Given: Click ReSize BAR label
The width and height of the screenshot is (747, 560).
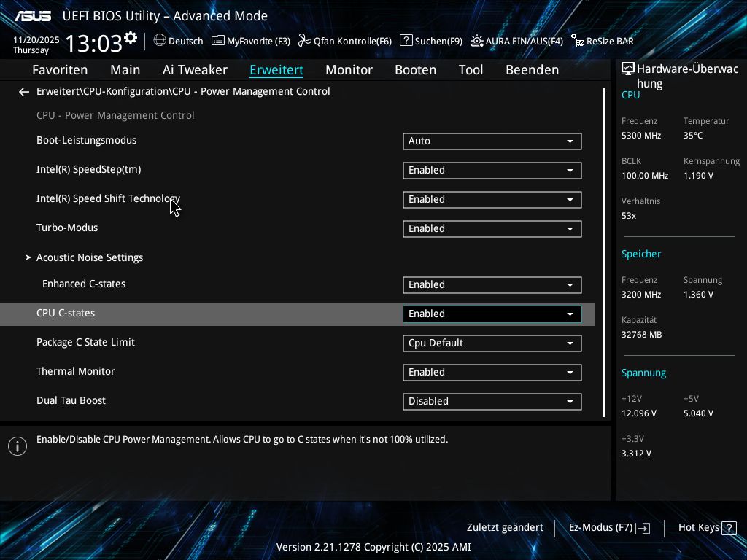Looking at the screenshot, I should 611,41.
